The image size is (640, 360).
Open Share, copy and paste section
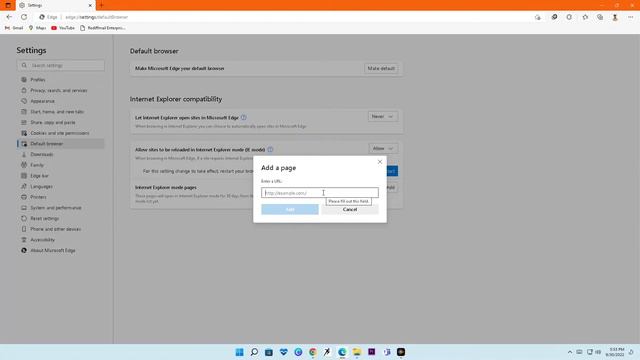pyautogui.click(x=53, y=122)
